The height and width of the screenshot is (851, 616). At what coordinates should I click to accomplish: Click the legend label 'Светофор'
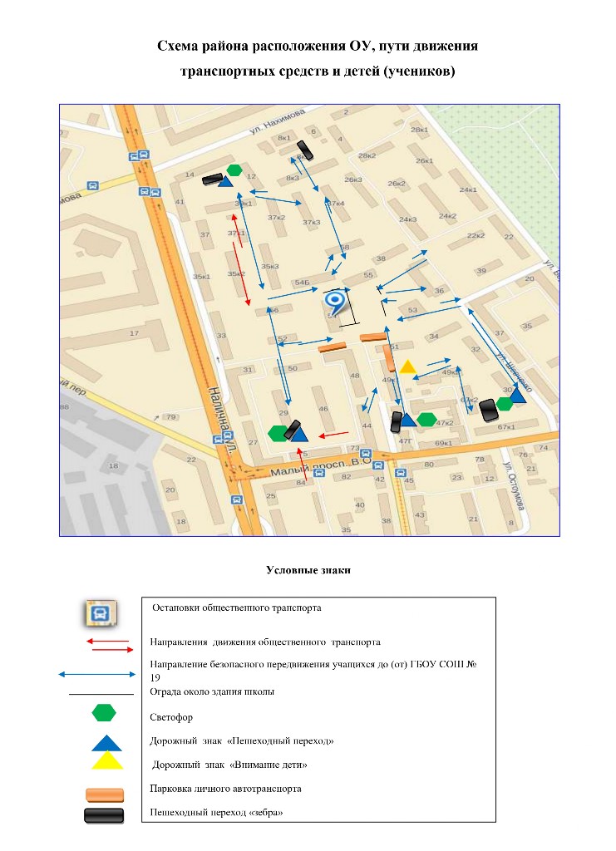pyautogui.click(x=171, y=717)
